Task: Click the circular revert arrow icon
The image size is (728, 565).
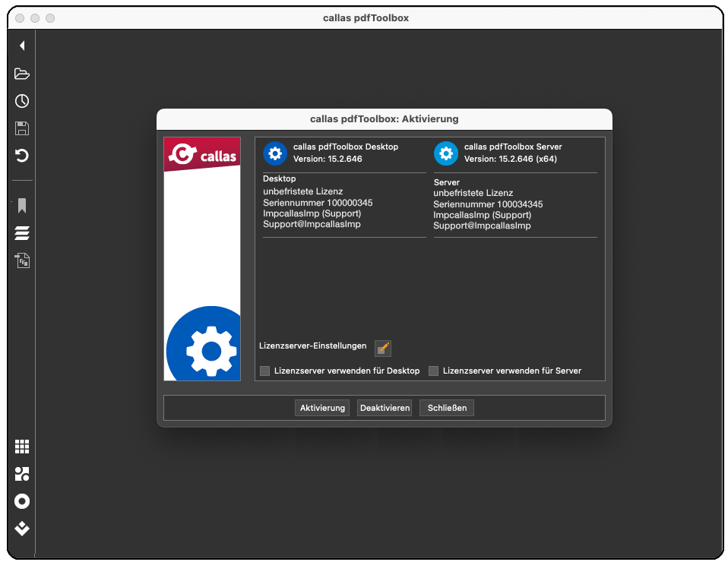Action: tap(22, 156)
